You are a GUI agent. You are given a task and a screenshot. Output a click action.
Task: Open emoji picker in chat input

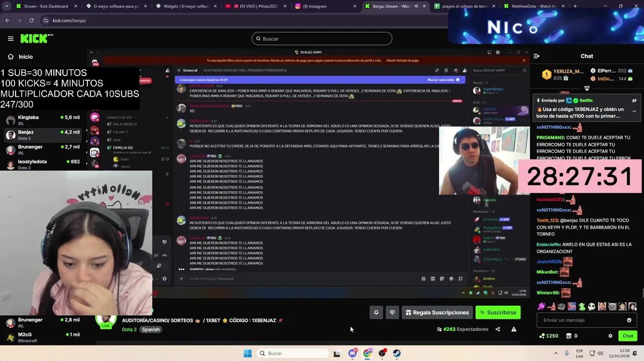(x=629, y=320)
